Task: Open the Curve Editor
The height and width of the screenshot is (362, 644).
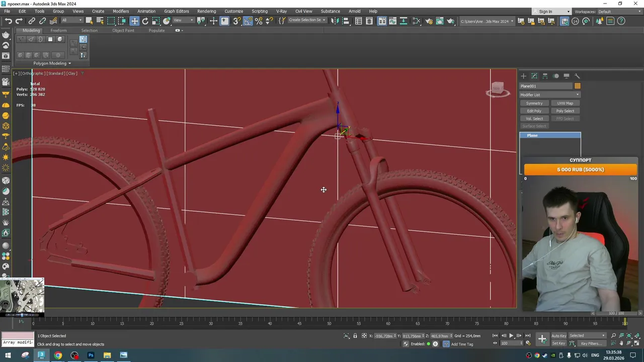Action: tap(393, 21)
